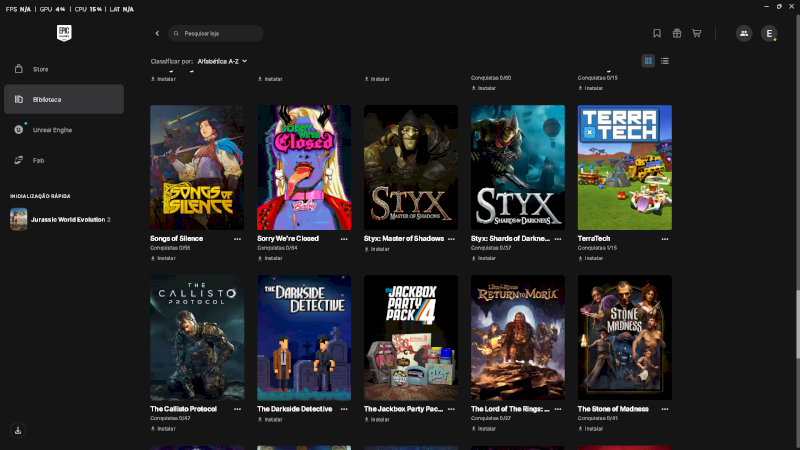Open options menu for The Darkside Detective

click(x=344, y=409)
